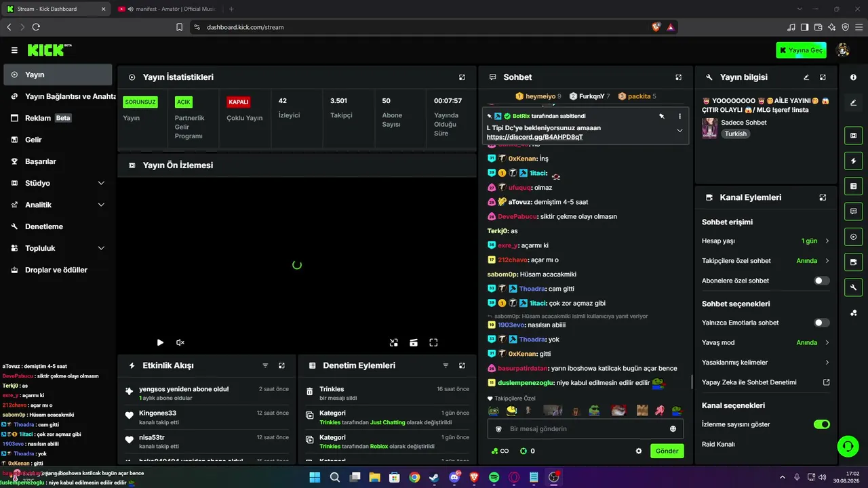Expand the Sohbet chat panel to fullscreen

point(678,77)
